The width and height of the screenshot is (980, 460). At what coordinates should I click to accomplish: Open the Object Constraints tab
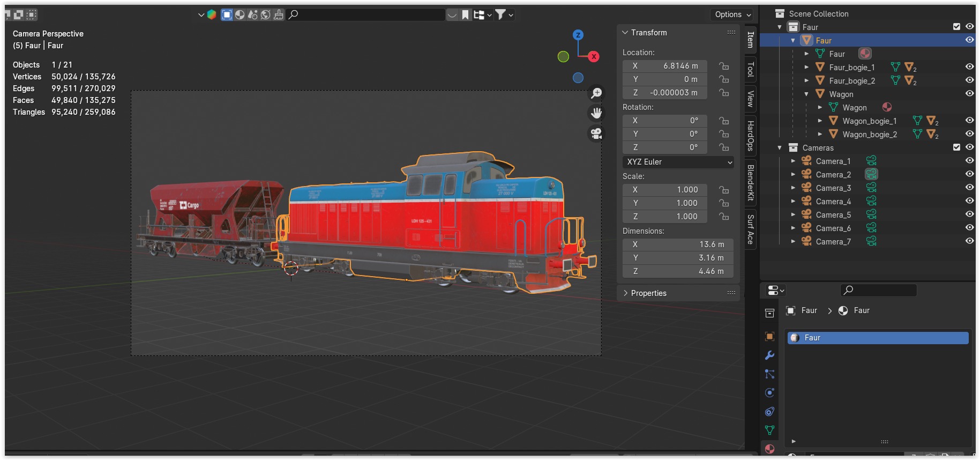coord(769,412)
